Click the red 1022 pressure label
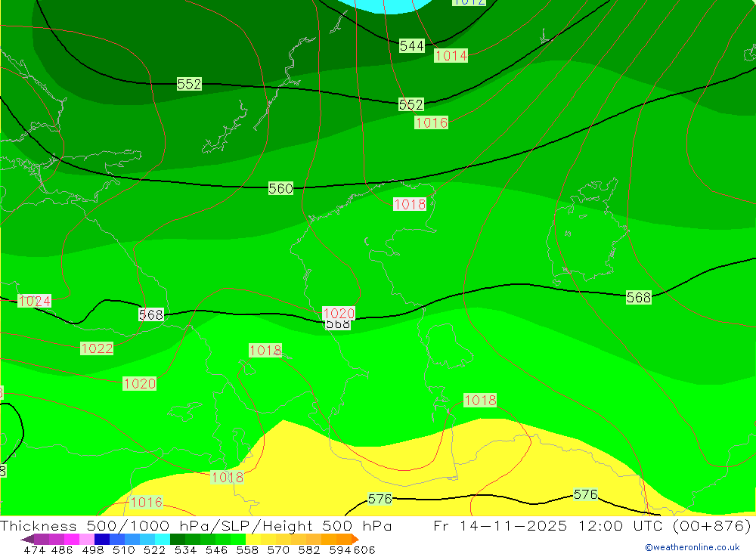756x554 pixels. [97, 348]
